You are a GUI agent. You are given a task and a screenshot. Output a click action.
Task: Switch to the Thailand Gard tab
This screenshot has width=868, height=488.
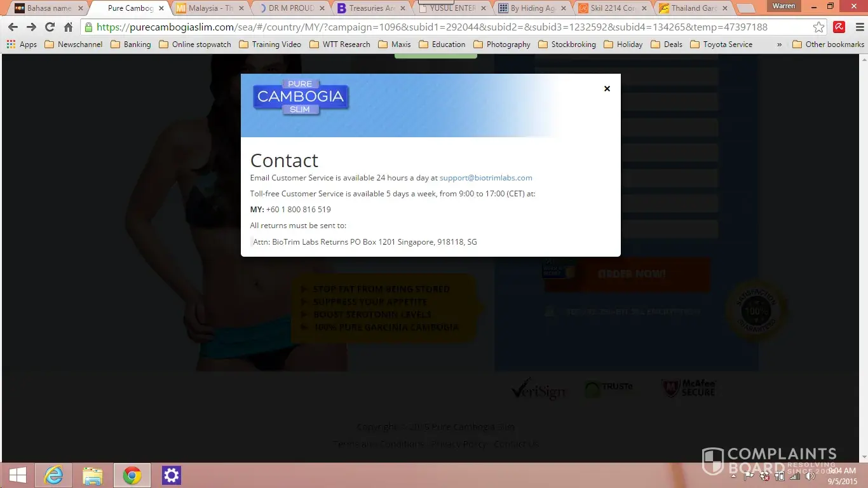click(693, 8)
